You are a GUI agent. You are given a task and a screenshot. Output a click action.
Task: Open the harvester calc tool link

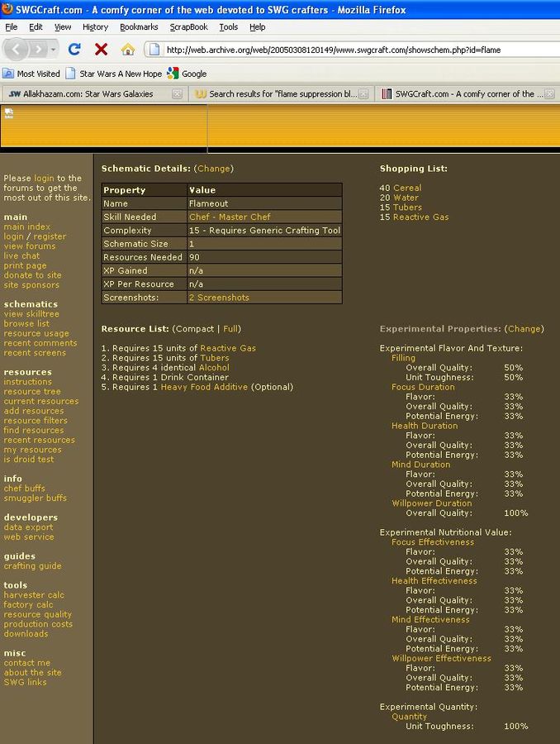[x=33, y=595]
